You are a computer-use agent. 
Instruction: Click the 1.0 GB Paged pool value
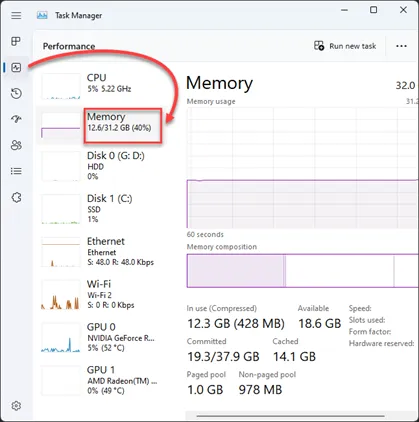[x=205, y=390]
